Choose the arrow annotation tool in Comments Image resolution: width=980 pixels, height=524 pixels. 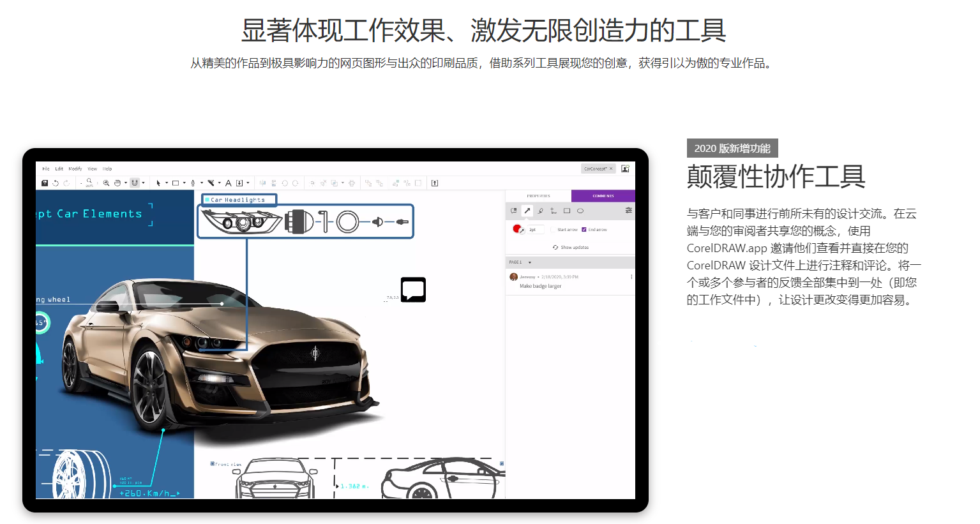pyautogui.click(x=527, y=211)
